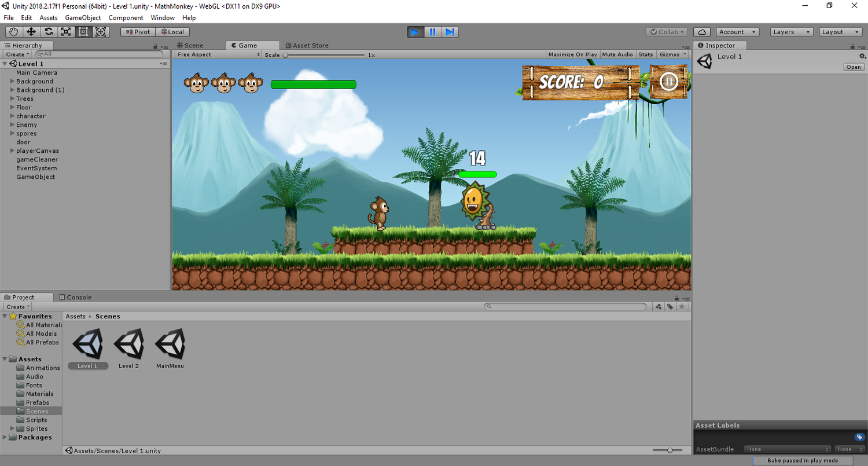Select the Rotate tool
Viewport: 868px width, 466px height.
(49, 32)
